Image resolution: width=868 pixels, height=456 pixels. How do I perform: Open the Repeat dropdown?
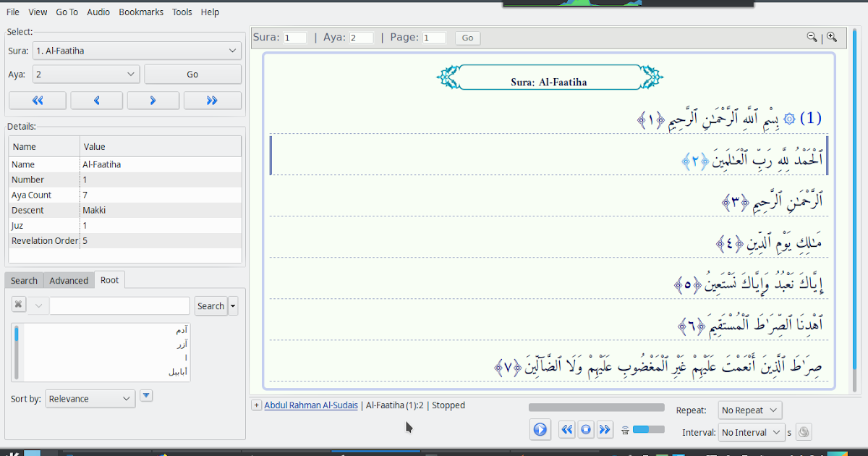(x=750, y=410)
